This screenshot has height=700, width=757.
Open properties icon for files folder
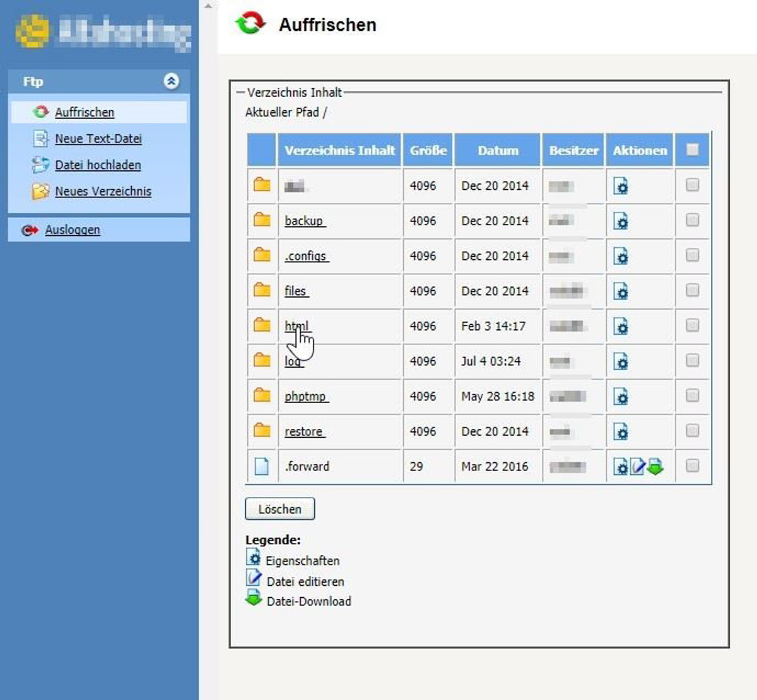click(621, 291)
